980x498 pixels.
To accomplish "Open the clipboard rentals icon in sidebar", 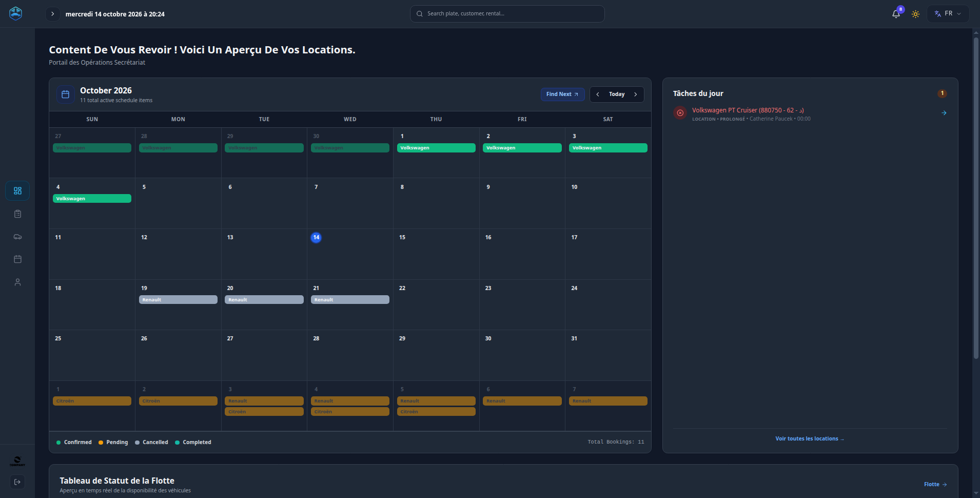I will click(x=17, y=214).
